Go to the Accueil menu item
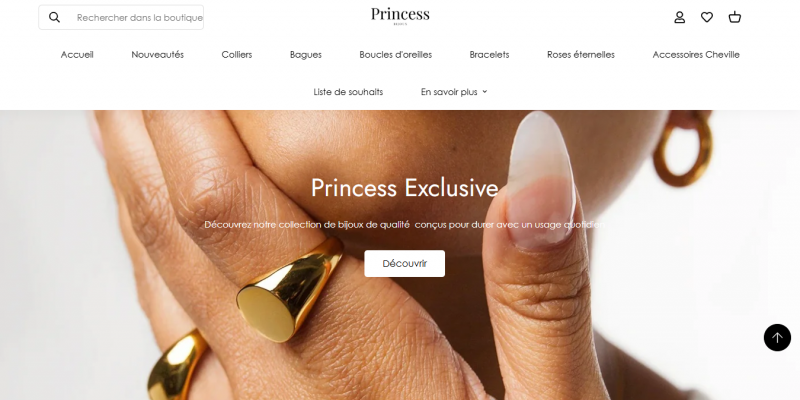800x400 pixels. click(x=77, y=55)
